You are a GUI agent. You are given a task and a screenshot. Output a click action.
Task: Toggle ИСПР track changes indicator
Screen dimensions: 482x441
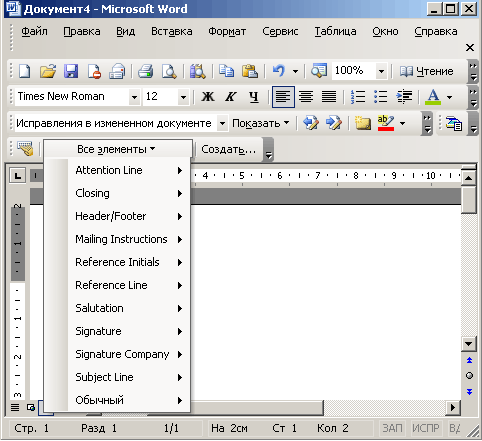click(x=426, y=428)
